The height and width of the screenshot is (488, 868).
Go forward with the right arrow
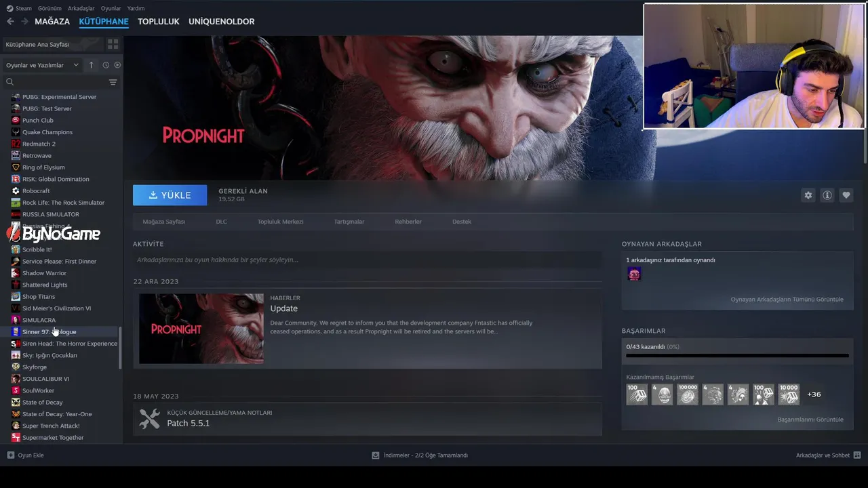click(24, 22)
